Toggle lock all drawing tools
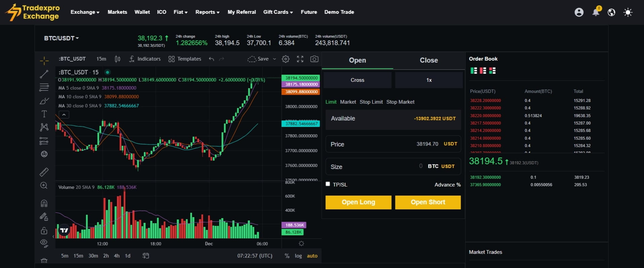This screenshot has width=644, height=268. pos(44,231)
